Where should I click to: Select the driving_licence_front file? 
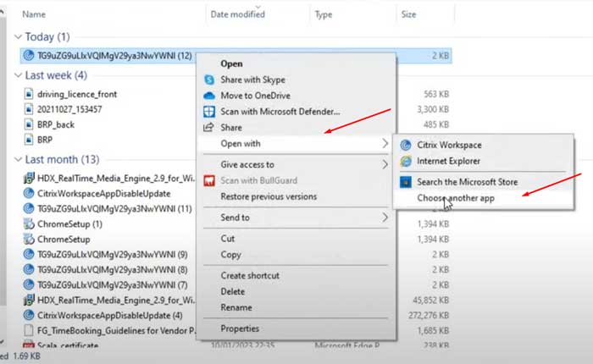75,93
